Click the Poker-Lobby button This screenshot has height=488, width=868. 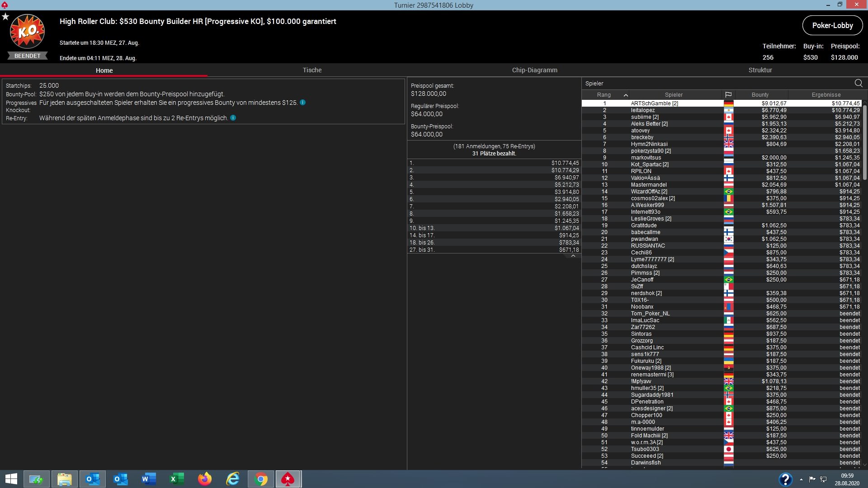[832, 25]
